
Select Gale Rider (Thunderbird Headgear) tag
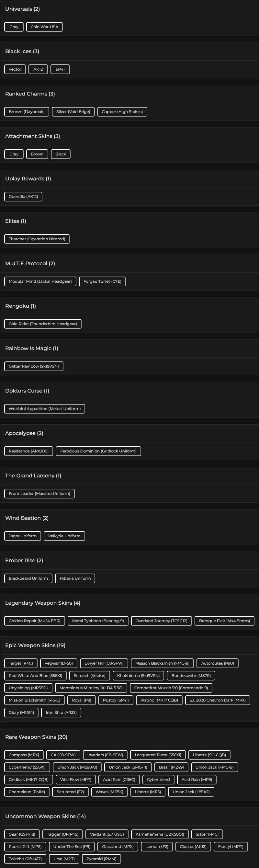[x=43, y=324]
